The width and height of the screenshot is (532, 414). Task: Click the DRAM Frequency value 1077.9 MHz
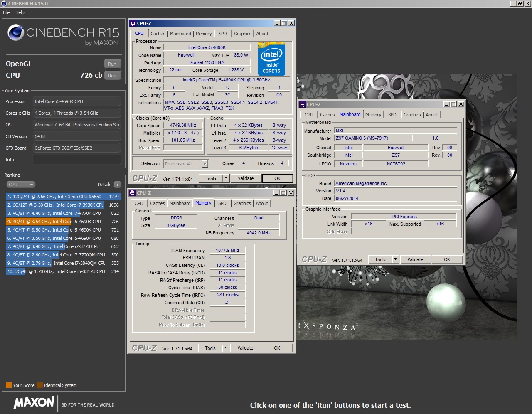pyautogui.click(x=228, y=250)
